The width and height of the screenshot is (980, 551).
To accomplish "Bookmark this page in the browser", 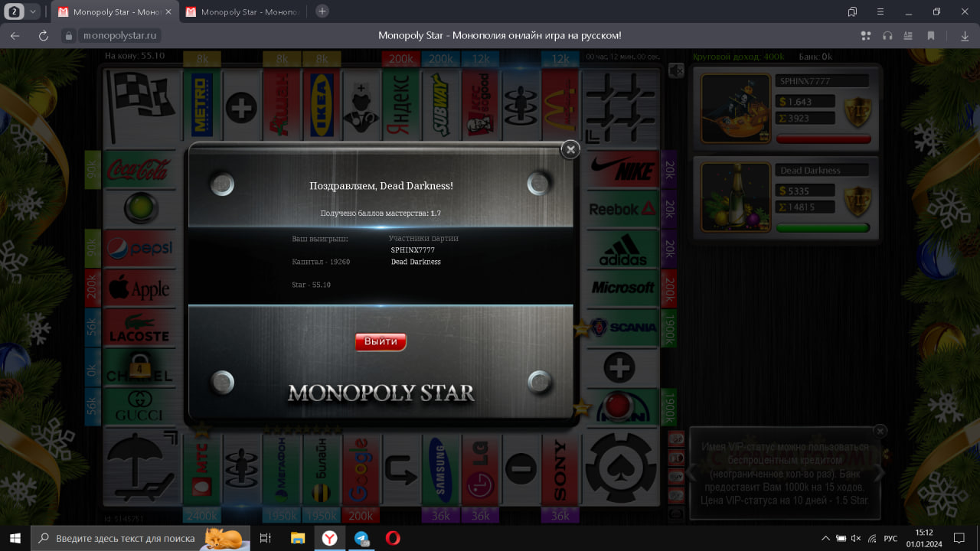I will [931, 36].
